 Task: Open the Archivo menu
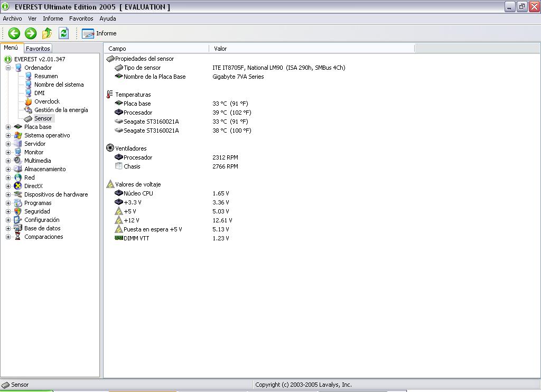[x=13, y=18]
